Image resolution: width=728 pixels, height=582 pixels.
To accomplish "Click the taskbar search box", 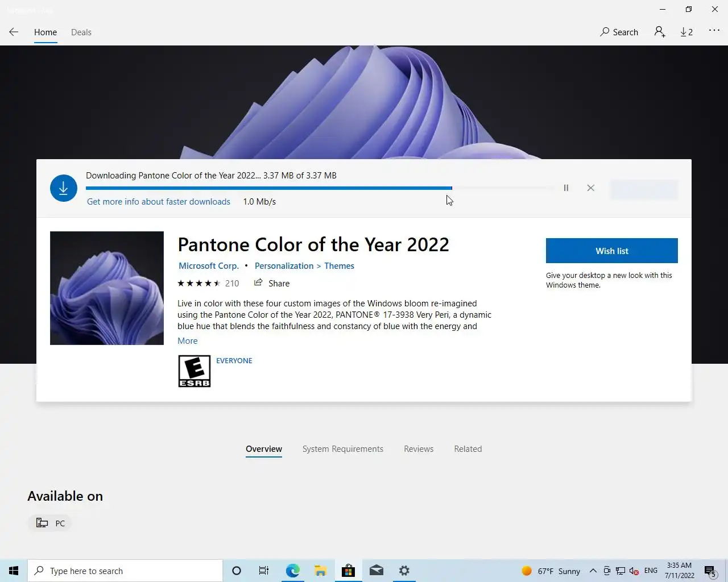I will (x=125, y=571).
